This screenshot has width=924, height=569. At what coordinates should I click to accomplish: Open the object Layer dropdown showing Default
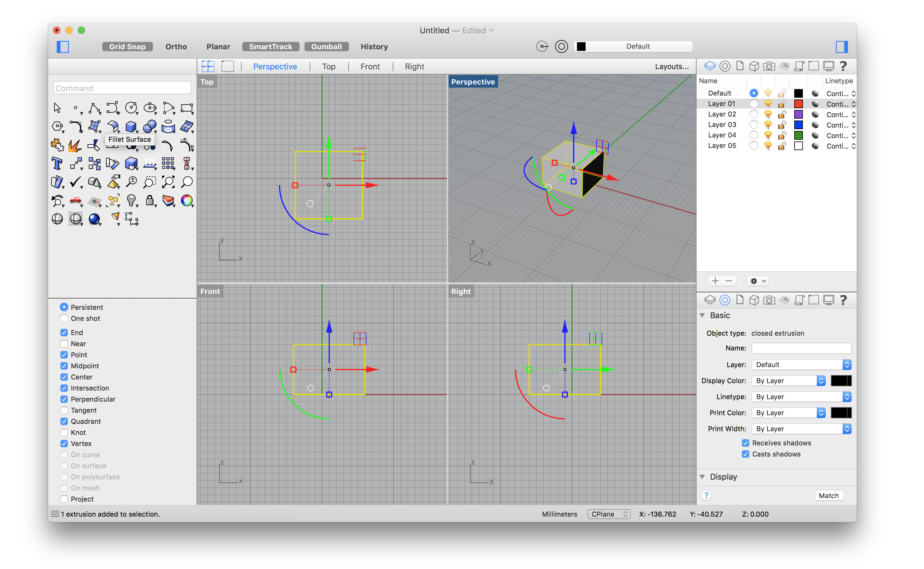[801, 364]
